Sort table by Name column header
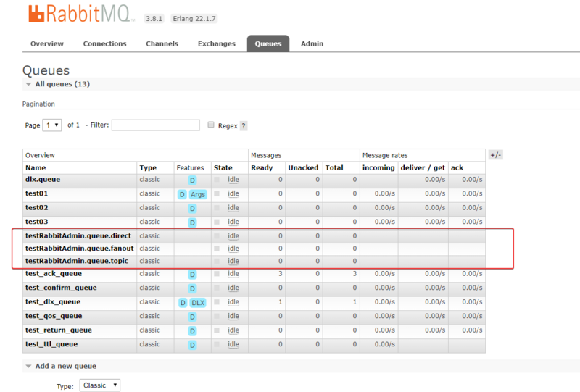Viewport: 580px width, 392px height. [36, 167]
